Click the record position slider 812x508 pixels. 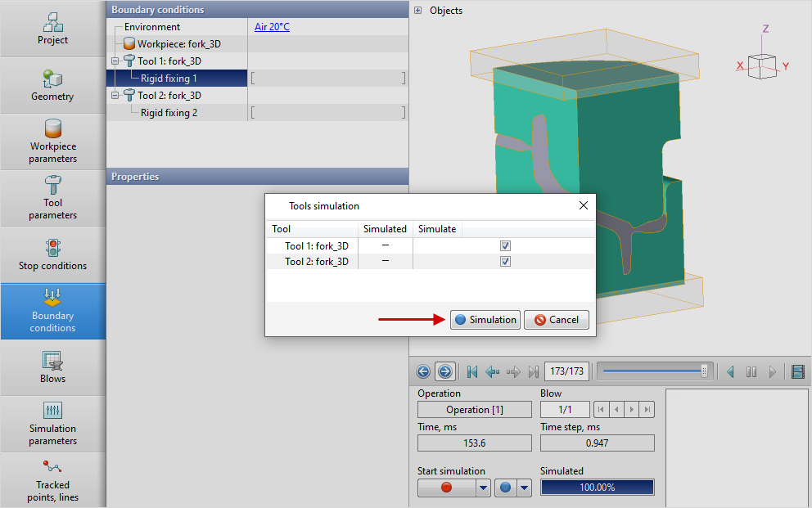[x=654, y=371]
